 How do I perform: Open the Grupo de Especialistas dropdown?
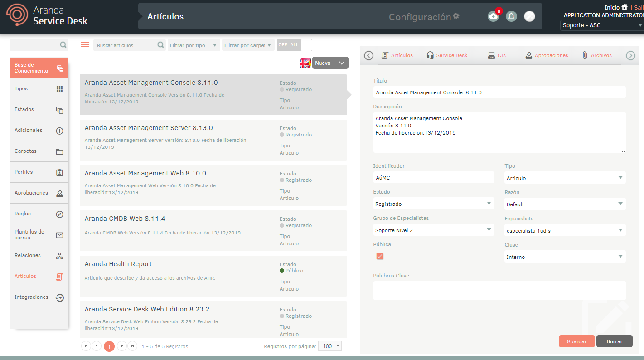[x=434, y=230]
